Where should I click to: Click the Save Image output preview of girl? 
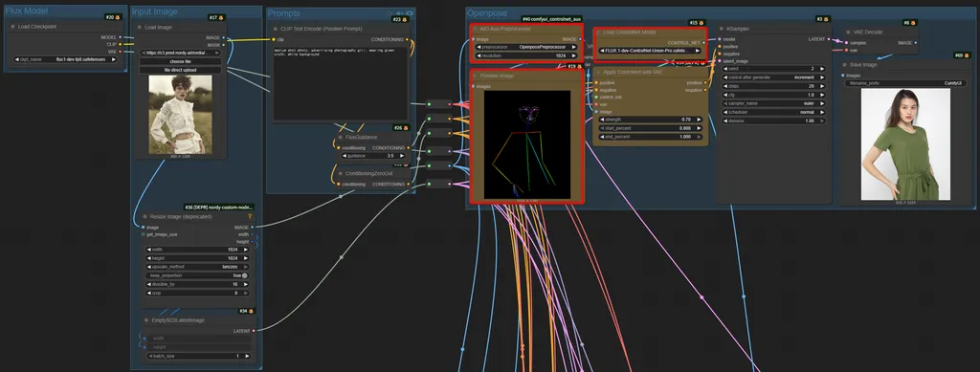click(x=905, y=144)
